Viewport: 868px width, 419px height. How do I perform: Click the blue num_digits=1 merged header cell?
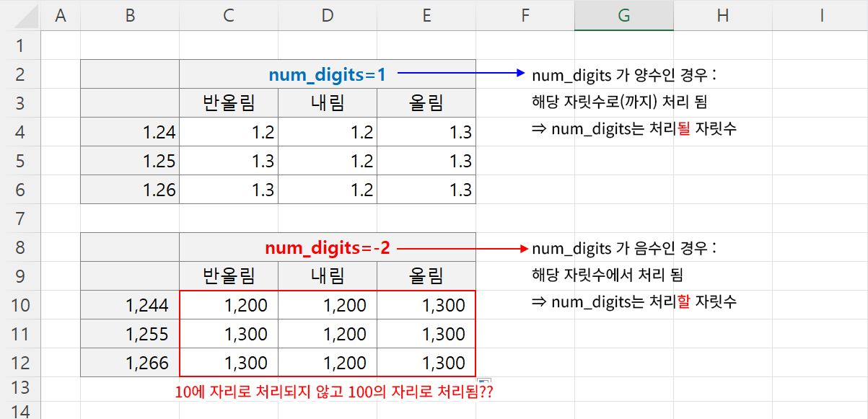pos(328,74)
